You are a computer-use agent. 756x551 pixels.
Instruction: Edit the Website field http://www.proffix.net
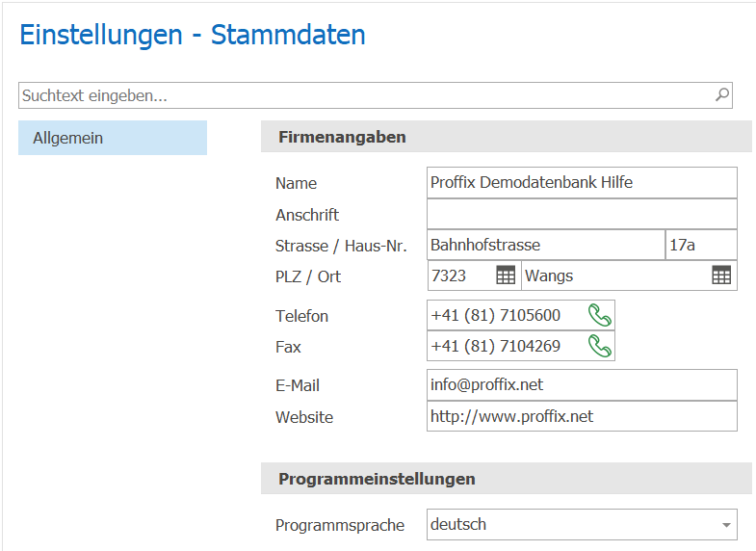(582, 416)
